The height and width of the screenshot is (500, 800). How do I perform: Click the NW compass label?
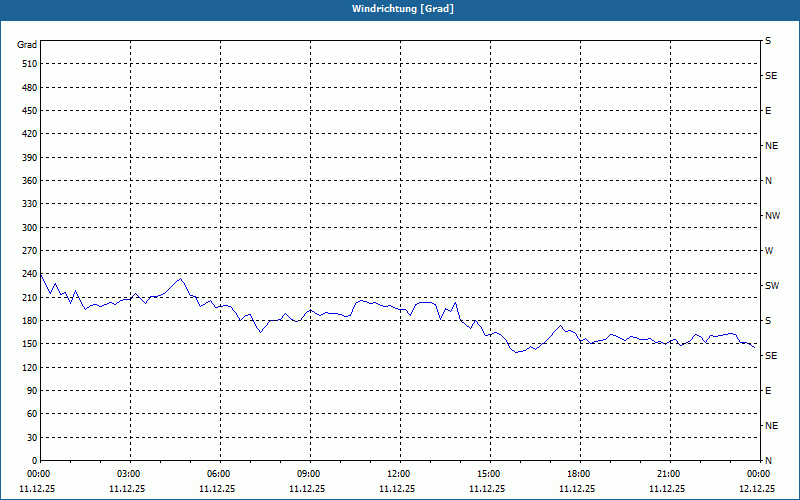[x=772, y=216]
